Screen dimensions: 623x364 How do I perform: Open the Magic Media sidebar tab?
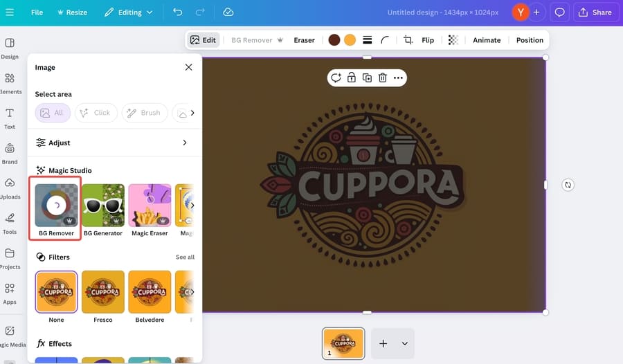pos(10,336)
